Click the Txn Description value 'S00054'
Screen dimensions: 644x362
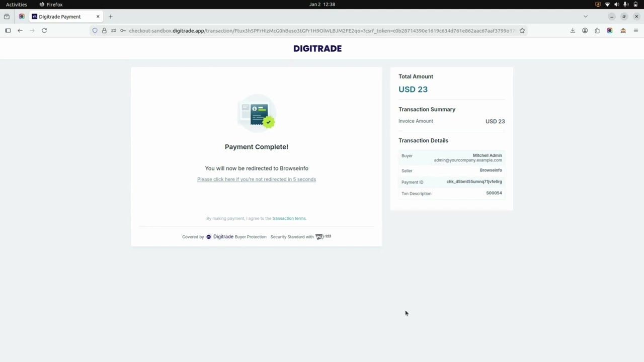(494, 193)
